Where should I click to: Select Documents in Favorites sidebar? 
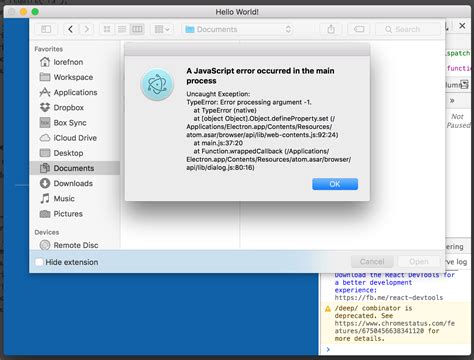point(75,168)
